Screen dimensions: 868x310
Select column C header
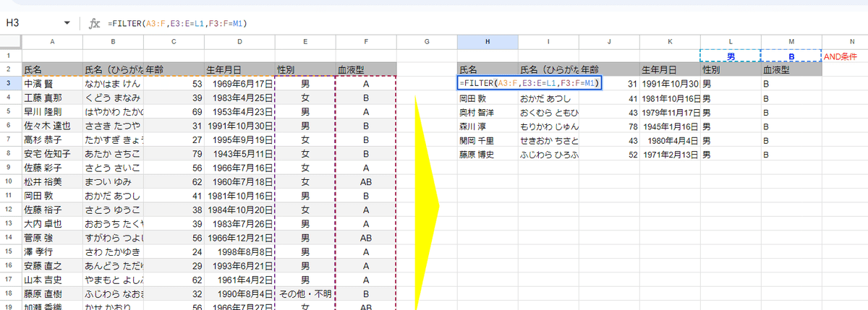174,42
